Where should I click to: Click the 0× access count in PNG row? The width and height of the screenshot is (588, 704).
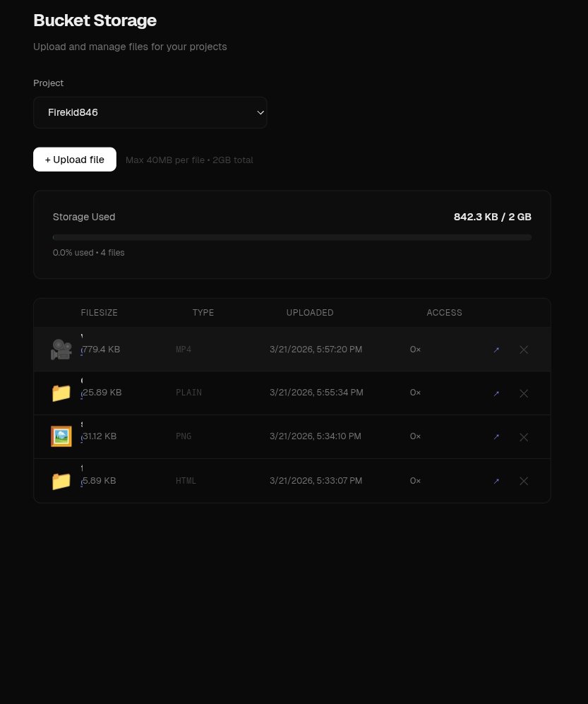click(x=415, y=436)
